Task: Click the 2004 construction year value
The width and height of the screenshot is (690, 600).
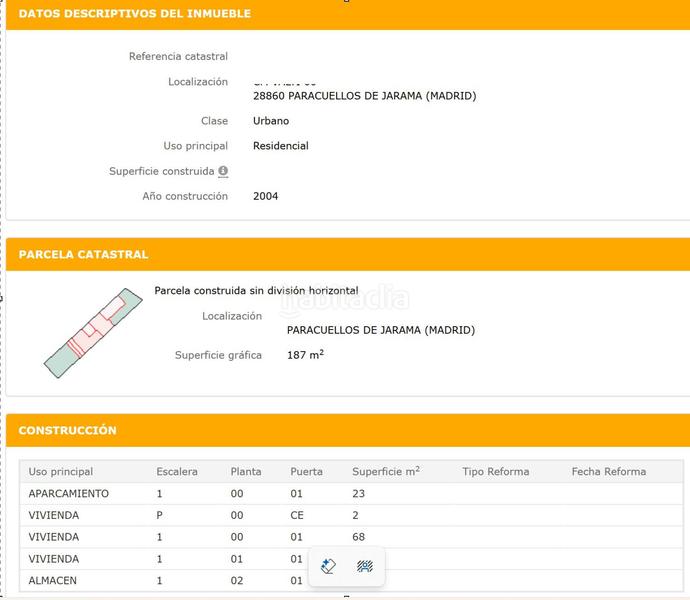Action: pyautogui.click(x=266, y=196)
